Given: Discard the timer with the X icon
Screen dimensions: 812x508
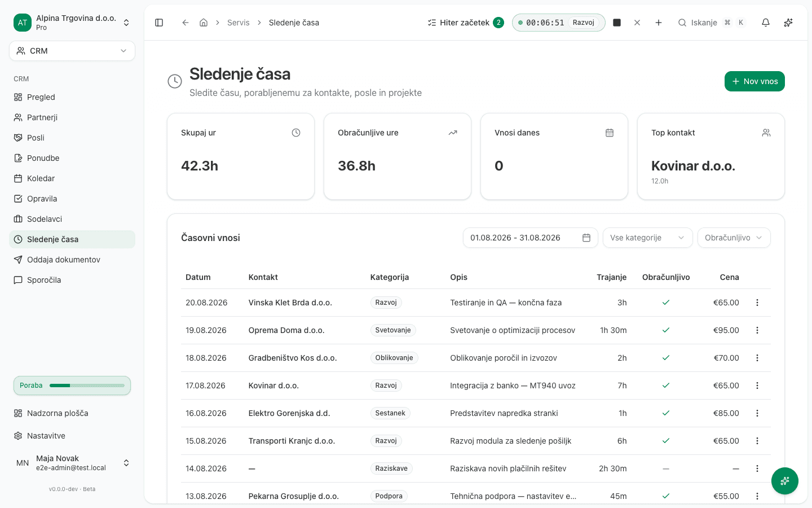Looking at the screenshot, I should pyautogui.click(x=637, y=23).
